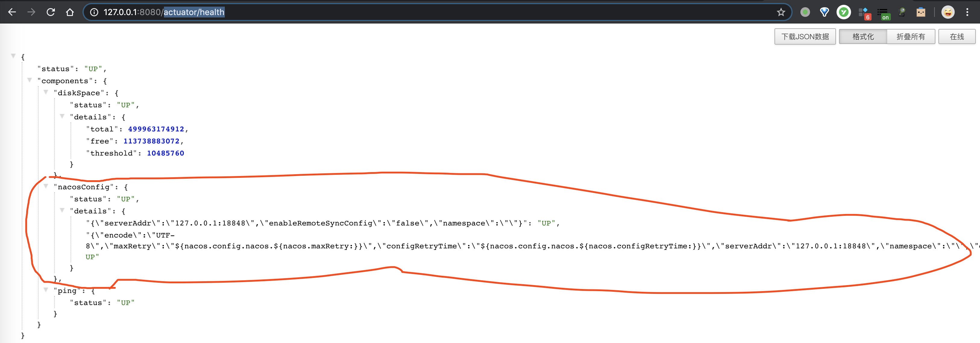Collapse the "components" node
Viewport: 980px width, 343px height.
point(30,80)
